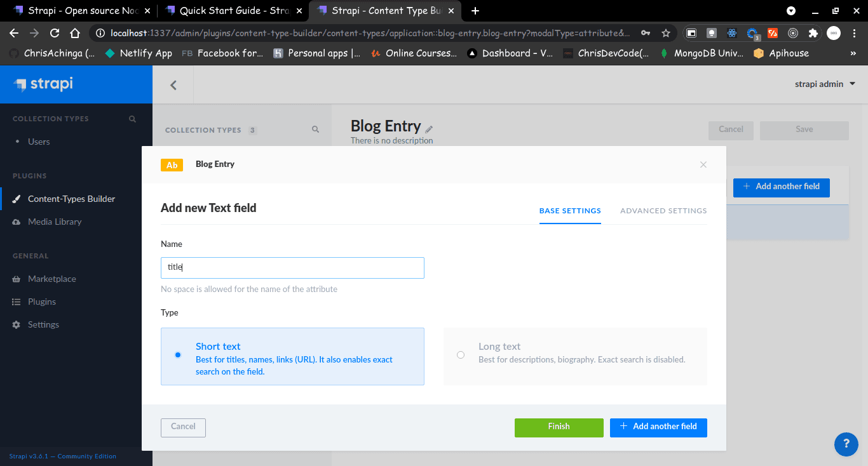
Task: Click the back chevron in the header
Action: click(173, 85)
